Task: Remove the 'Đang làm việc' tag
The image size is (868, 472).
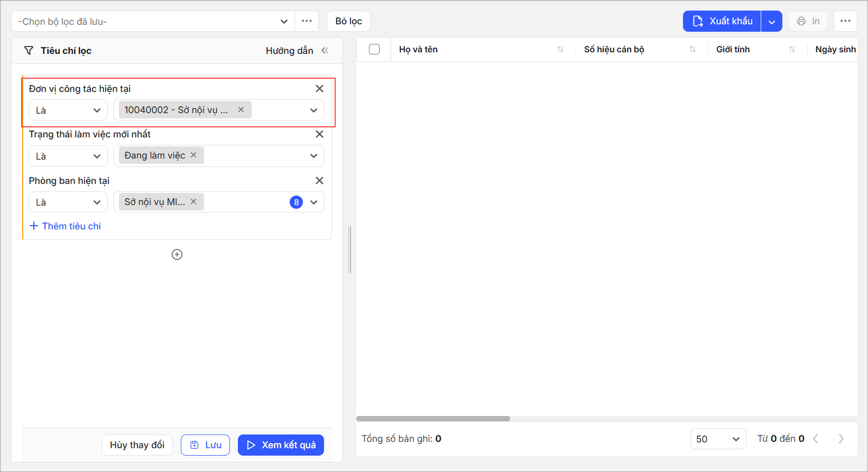Action: point(193,155)
